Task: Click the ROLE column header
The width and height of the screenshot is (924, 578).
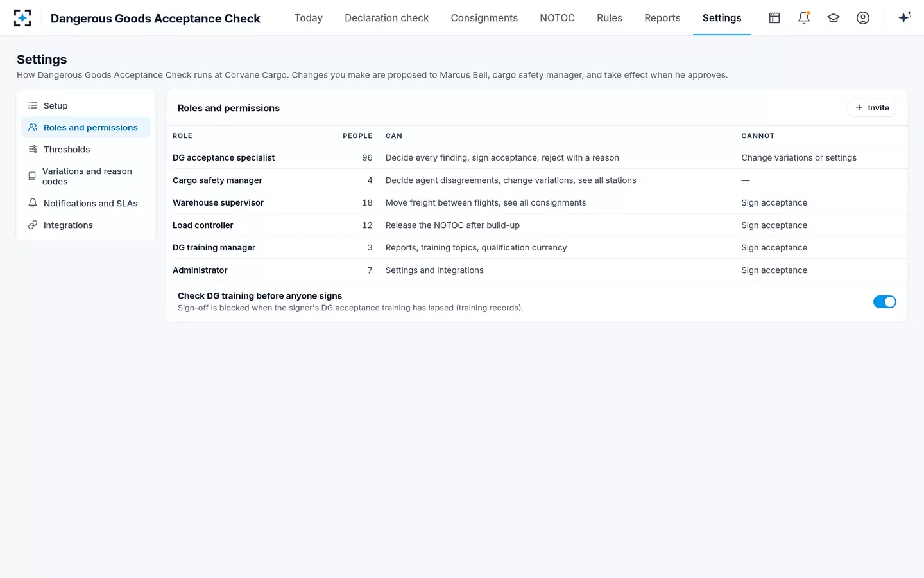Action: 182,136
